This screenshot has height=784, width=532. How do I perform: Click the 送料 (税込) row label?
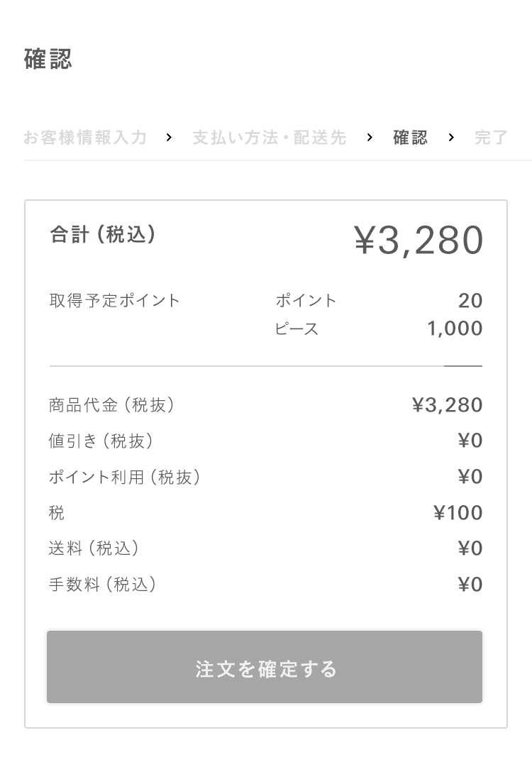[94, 548]
